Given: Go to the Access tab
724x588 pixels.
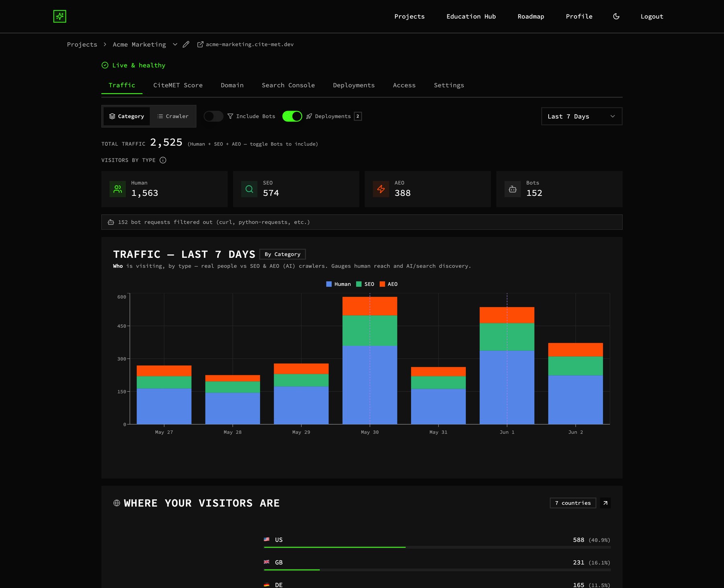Looking at the screenshot, I should click(x=404, y=85).
